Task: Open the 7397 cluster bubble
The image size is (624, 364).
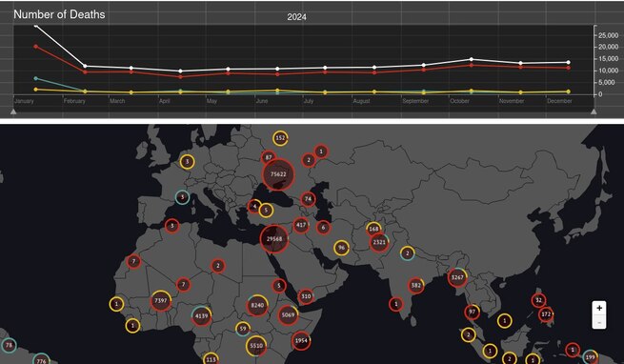Action: 160,301
